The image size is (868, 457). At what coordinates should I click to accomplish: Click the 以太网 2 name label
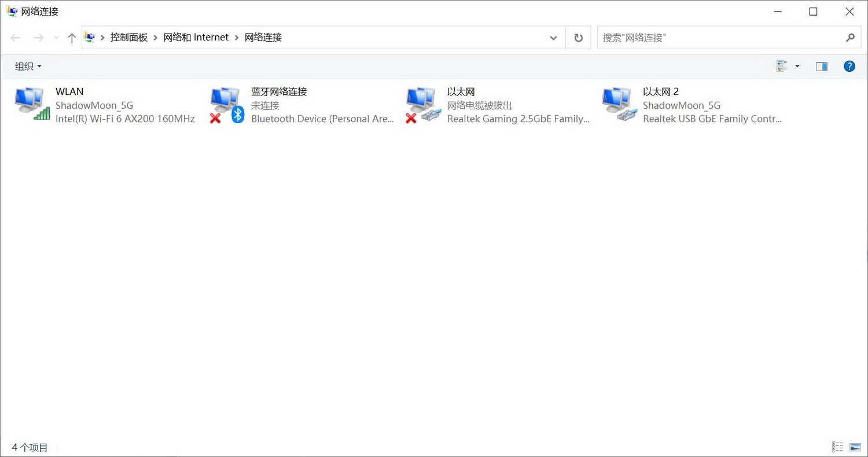661,91
